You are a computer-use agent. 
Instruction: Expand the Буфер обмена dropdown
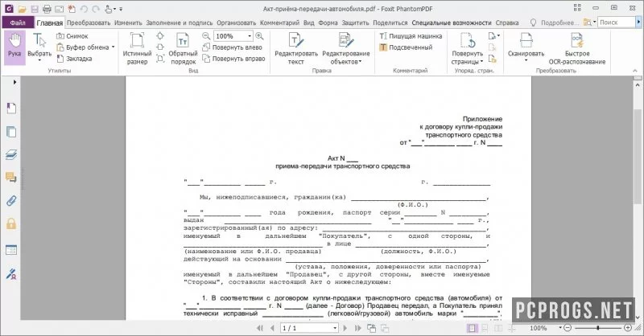[113, 47]
